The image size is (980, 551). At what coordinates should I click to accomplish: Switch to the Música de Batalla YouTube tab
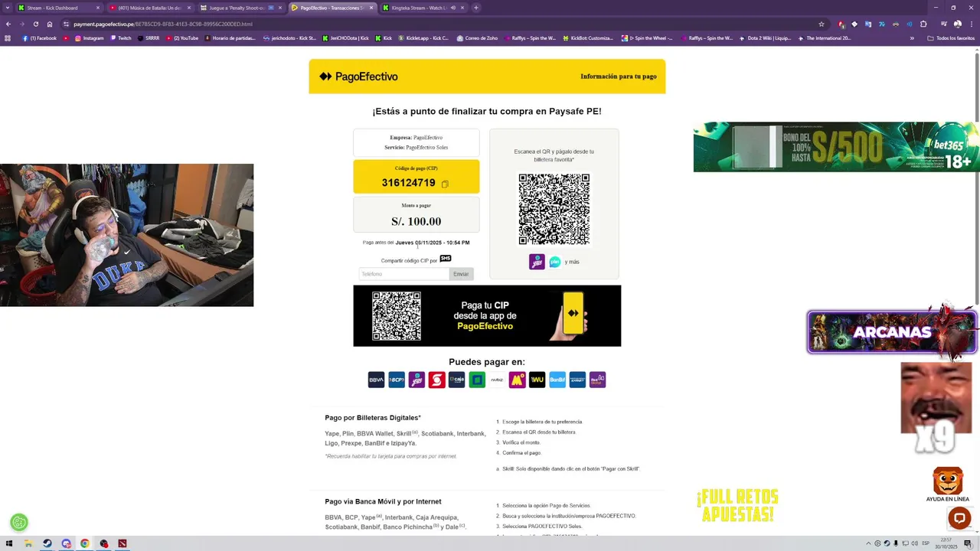[x=149, y=8]
